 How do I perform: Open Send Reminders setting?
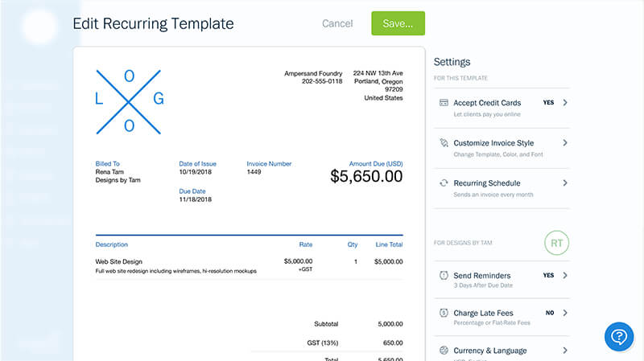[x=502, y=280]
